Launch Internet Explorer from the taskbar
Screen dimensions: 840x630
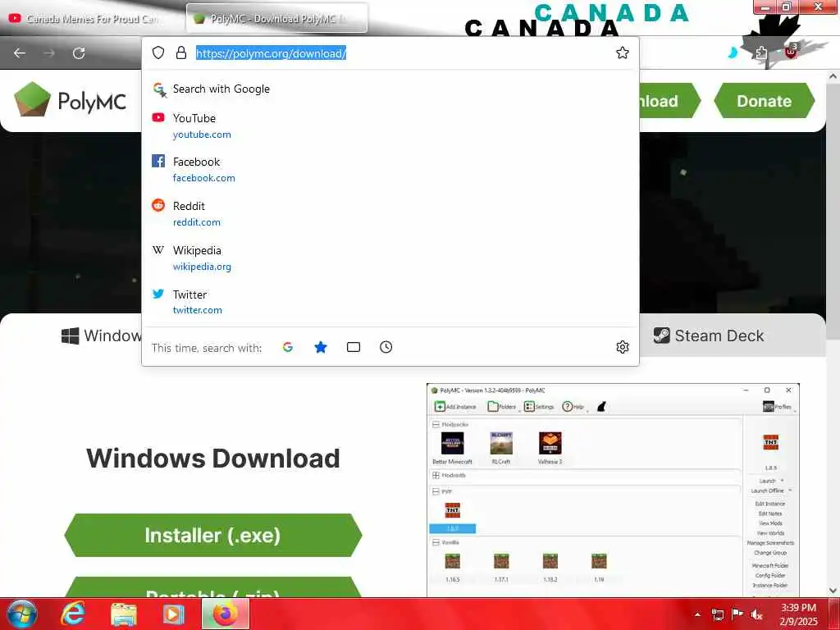click(73, 614)
